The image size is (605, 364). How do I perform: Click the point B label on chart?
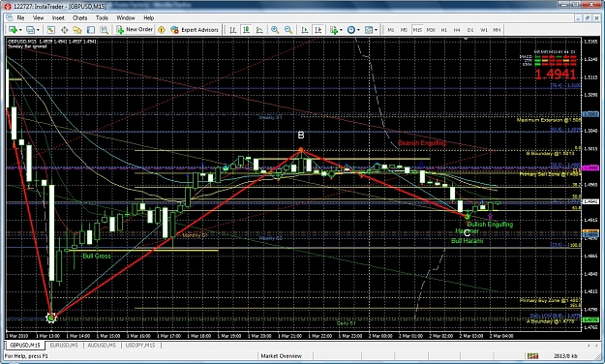(x=301, y=136)
